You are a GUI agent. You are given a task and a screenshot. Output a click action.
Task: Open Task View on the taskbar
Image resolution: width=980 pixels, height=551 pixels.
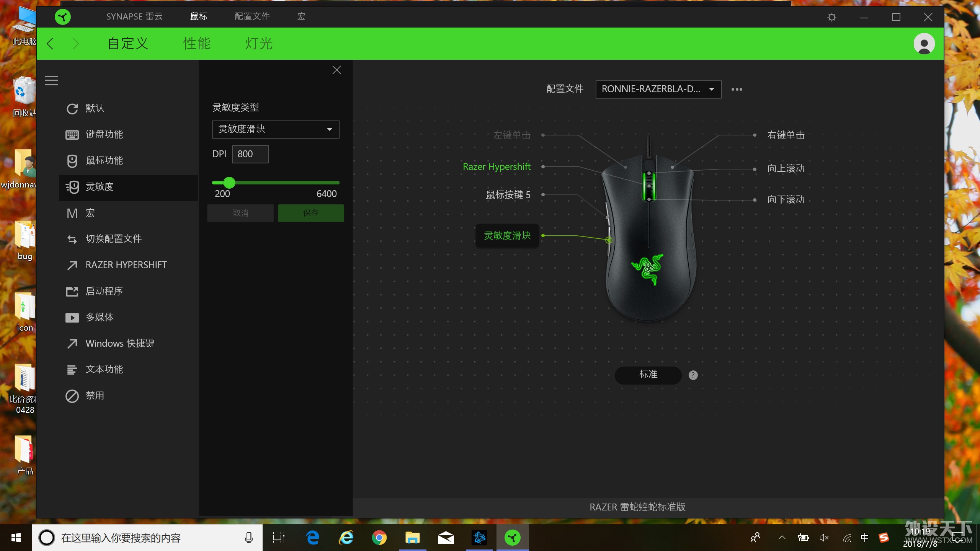279,538
